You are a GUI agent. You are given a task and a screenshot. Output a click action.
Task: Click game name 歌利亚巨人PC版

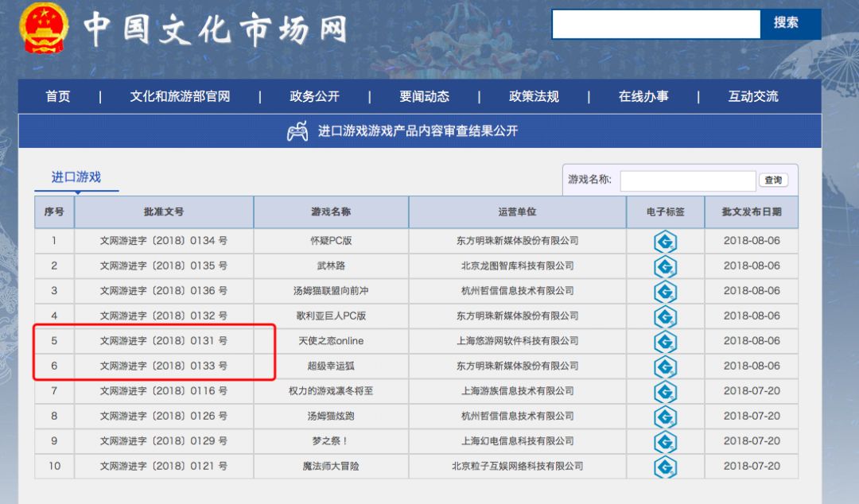pos(331,316)
